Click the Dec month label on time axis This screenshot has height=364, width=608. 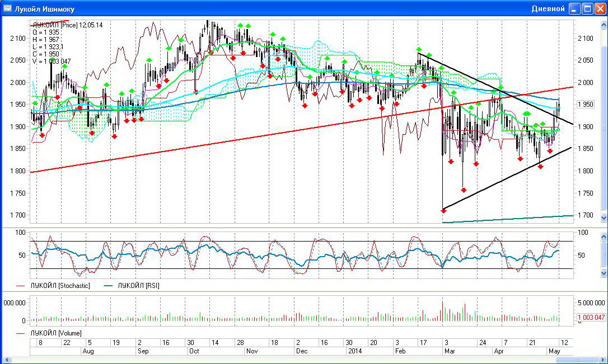(302, 351)
